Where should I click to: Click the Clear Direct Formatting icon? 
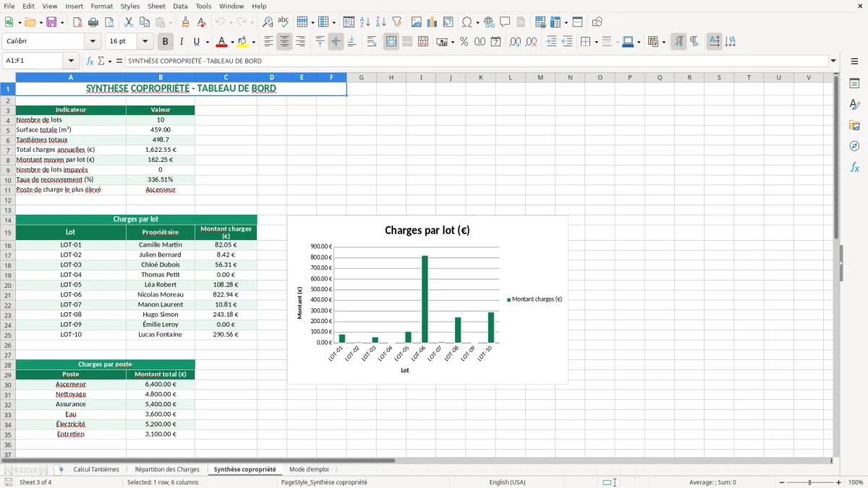201,22
